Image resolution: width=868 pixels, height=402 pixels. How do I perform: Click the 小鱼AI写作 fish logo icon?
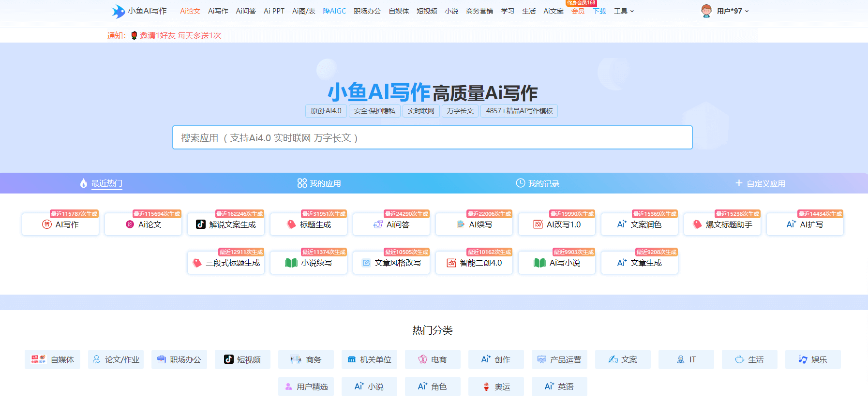pos(118,11)
